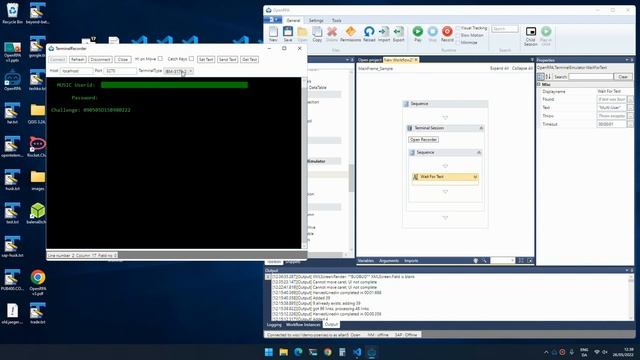
Task: Click the Export icon in the ribbon
Action: pyautogui.click(x=398, y=32)
